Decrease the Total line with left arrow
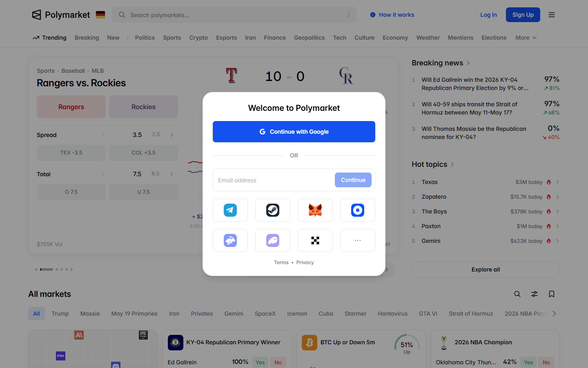The height and width of the screenshot is (368, 588). (x=103, y=174)
